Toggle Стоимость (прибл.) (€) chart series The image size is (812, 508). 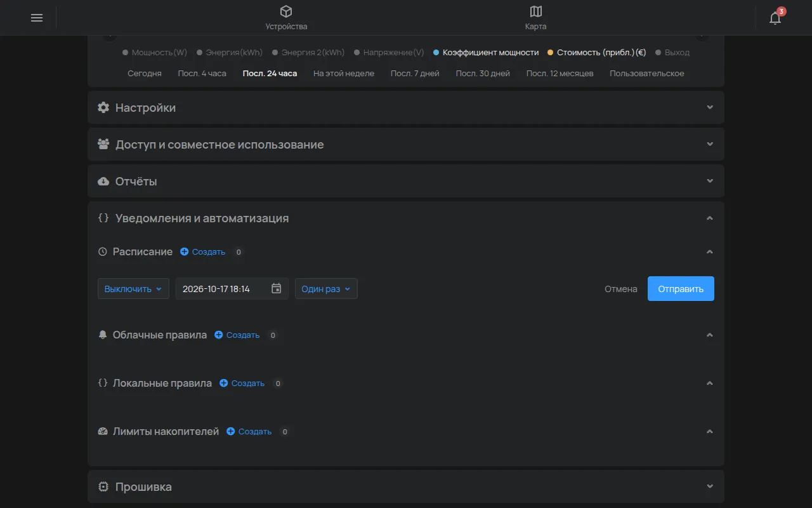pyautogui.click(x=596, y=53)
